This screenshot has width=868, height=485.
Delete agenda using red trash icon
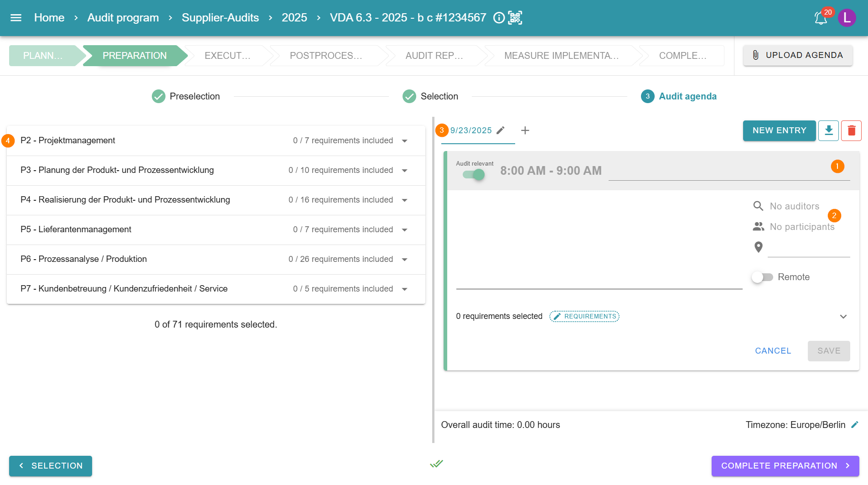851,130
